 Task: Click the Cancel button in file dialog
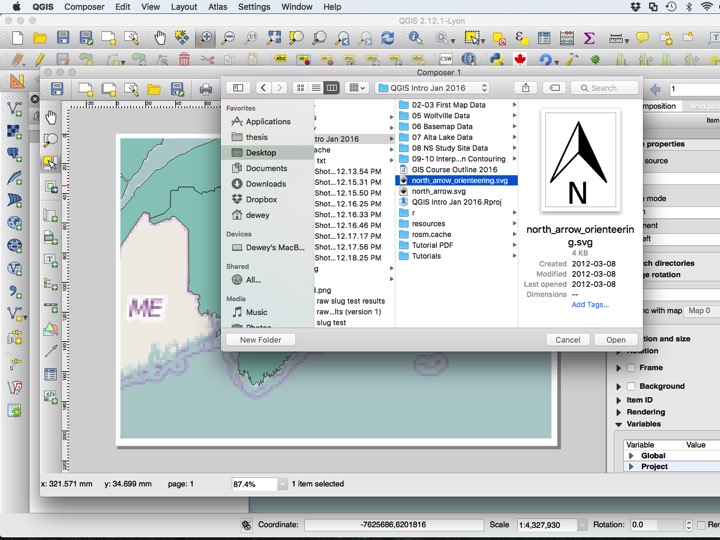point(568,340)
